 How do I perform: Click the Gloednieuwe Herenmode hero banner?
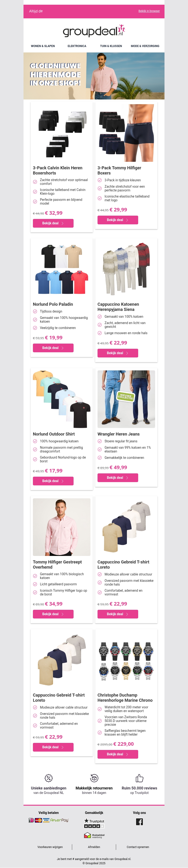click(94, 76)
